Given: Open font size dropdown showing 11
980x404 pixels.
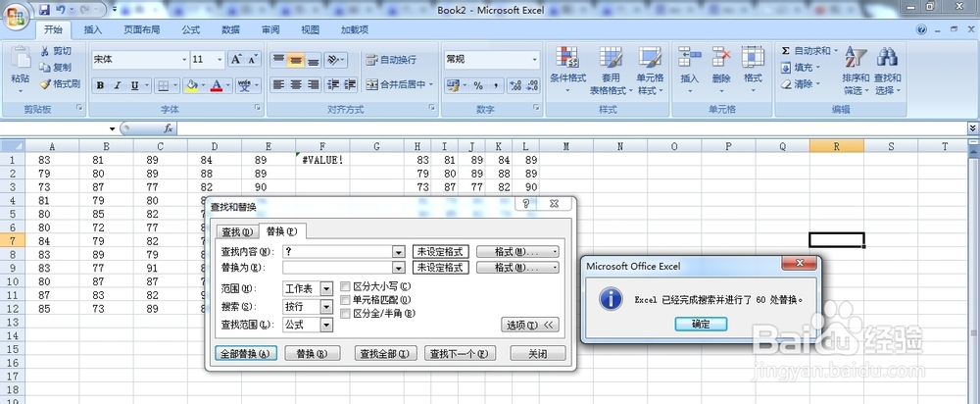Looking at the screenshot, I should coord(220,60).
